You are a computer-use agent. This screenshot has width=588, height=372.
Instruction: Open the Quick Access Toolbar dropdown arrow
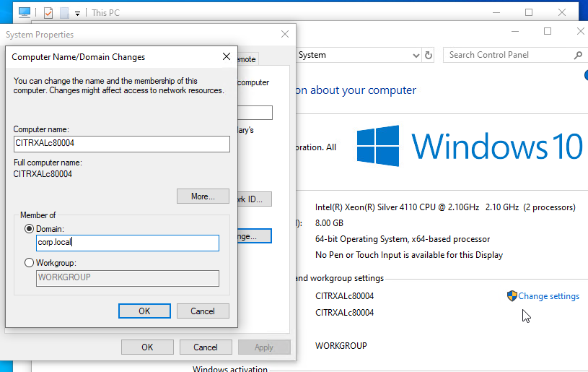pos(78,14)
